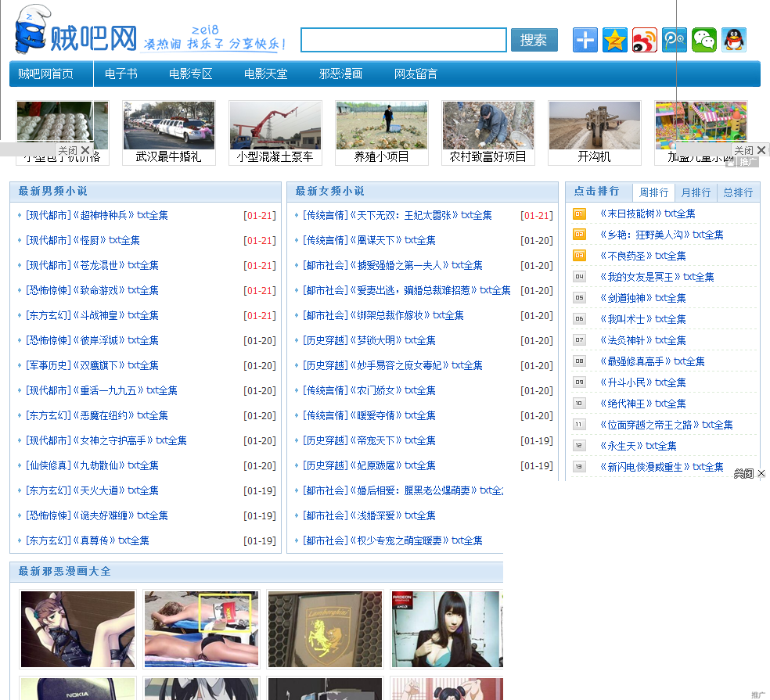
Task: Open novel 《双鹰旗下》 txt全集
Action: tap(115, 366)
